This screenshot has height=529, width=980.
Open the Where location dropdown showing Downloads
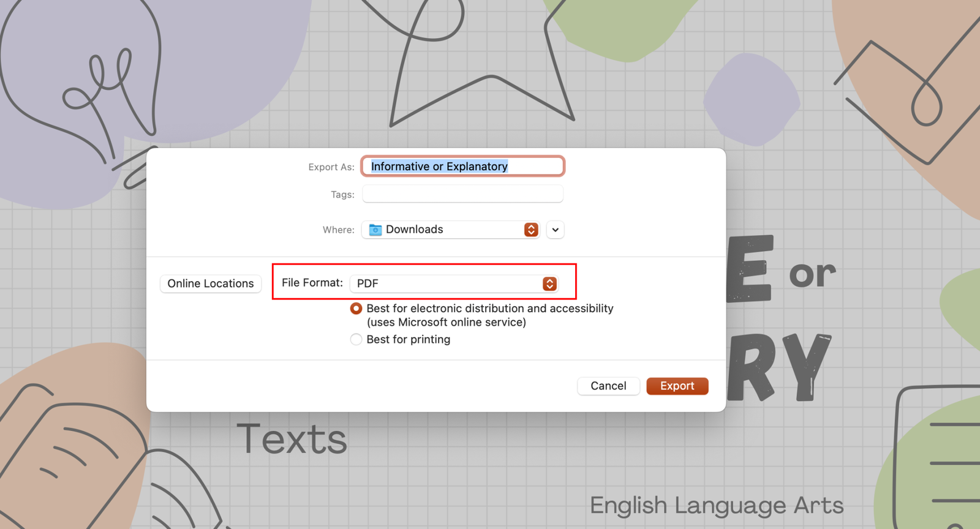(451, 230)
